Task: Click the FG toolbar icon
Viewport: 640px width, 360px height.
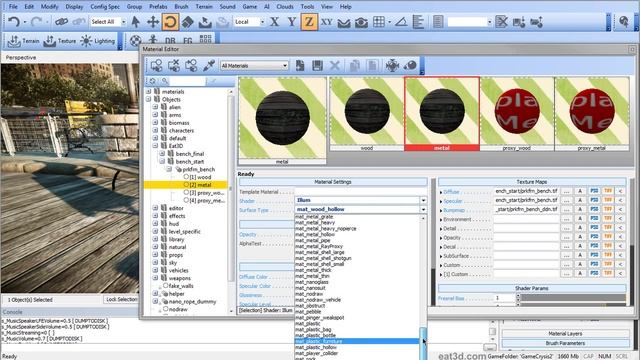Action: [x=187, y=41]
